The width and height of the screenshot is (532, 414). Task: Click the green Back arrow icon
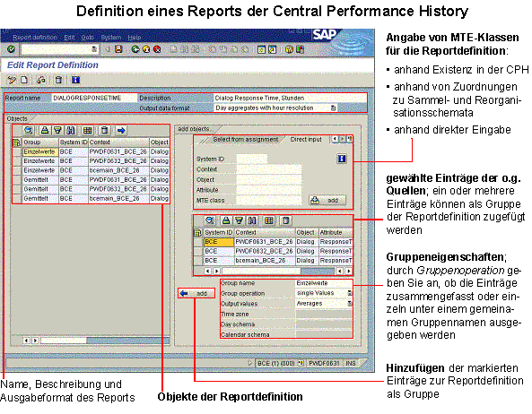(x=135, y=49)
